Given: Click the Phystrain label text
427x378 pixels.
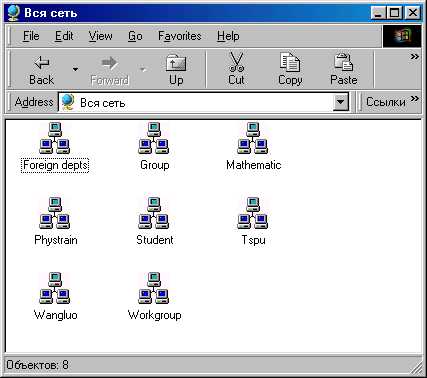Looking at the screenshot, I should tap(56, 240).
